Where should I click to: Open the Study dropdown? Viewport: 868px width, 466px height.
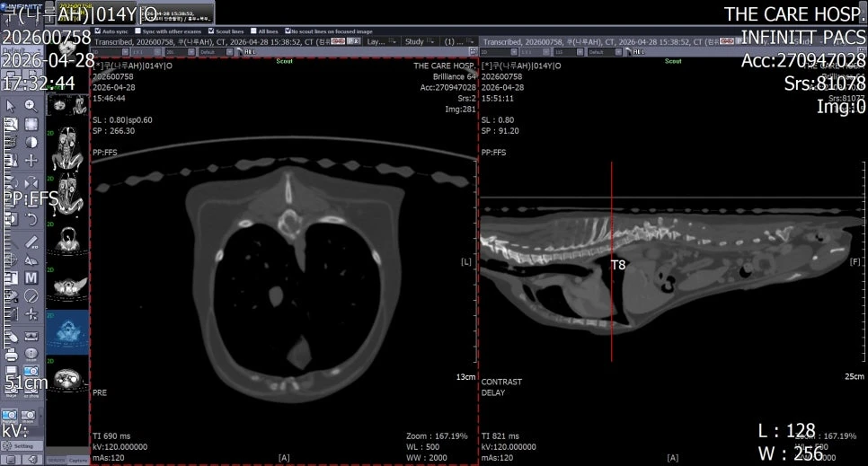pos(419,41)
